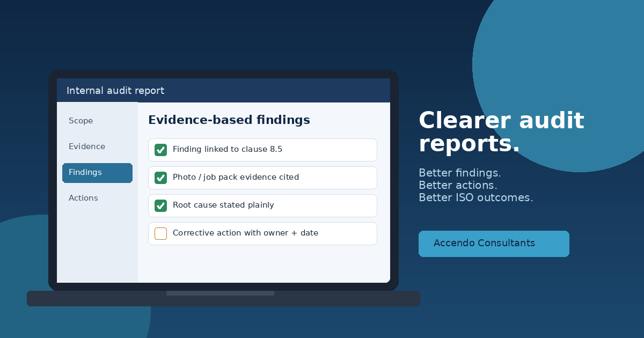The width and height of the screenshot is (644, 338).
Task: Click 'Finding linked to clause 8.5' text
Action: 228,149
